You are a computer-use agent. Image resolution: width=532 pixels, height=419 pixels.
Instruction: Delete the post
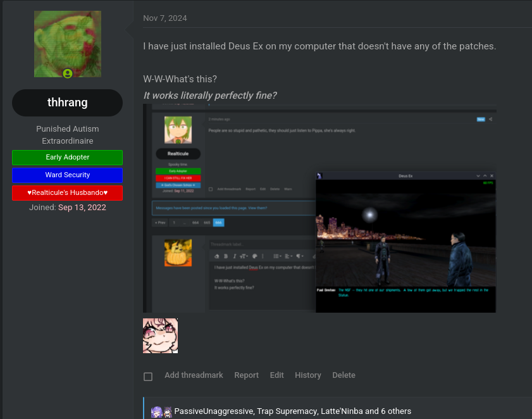point(343,375)
